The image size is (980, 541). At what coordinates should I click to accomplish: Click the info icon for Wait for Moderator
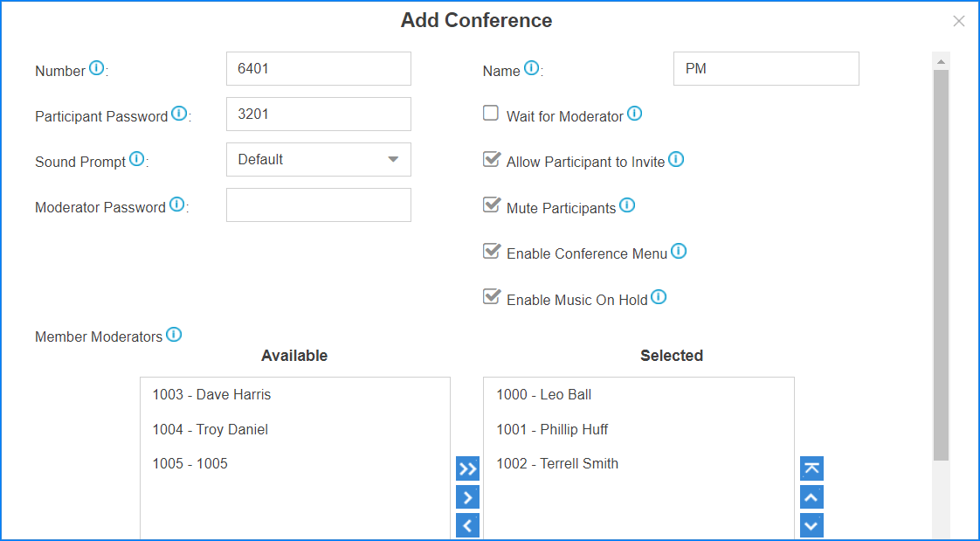[634, 114]
